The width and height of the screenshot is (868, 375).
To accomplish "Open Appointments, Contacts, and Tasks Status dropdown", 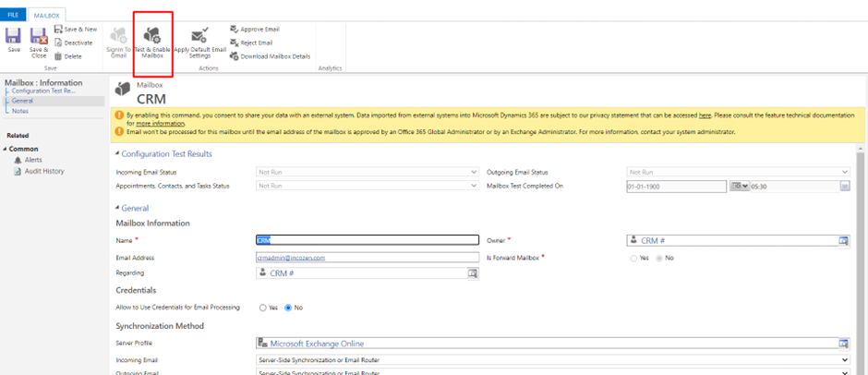I will click(x=368, y=187).
